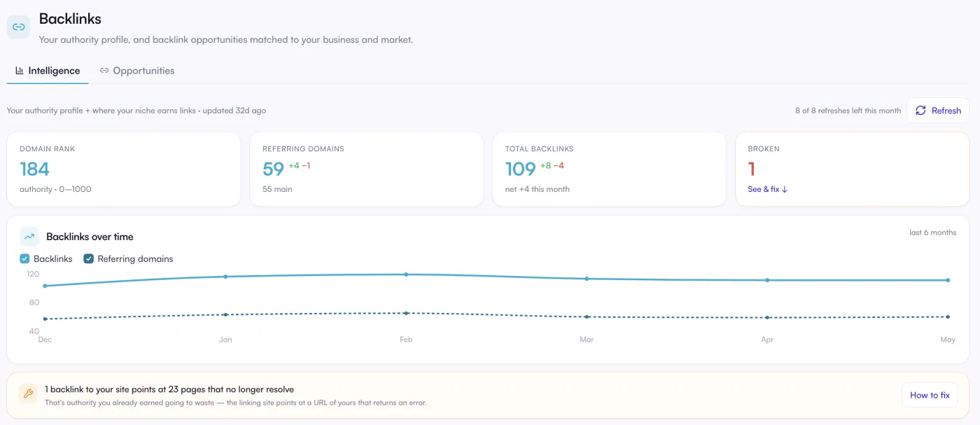Click the link icon on Opportunities tab
The height and width of the screenshot is (425, 980).
coord(104,71)
